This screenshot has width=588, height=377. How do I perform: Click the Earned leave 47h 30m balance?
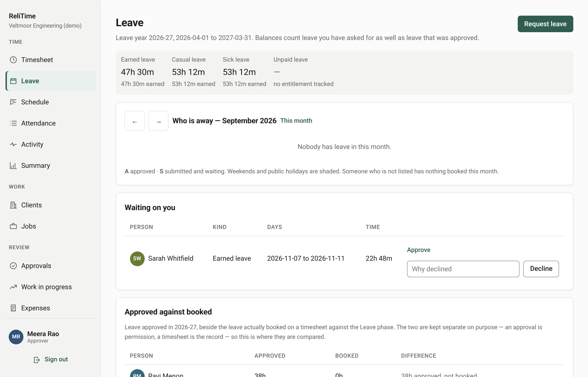(137, 72)
